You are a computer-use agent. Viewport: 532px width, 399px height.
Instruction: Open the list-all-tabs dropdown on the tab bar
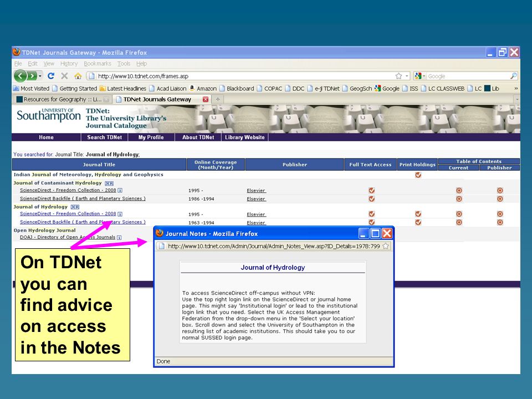[517, 99]
